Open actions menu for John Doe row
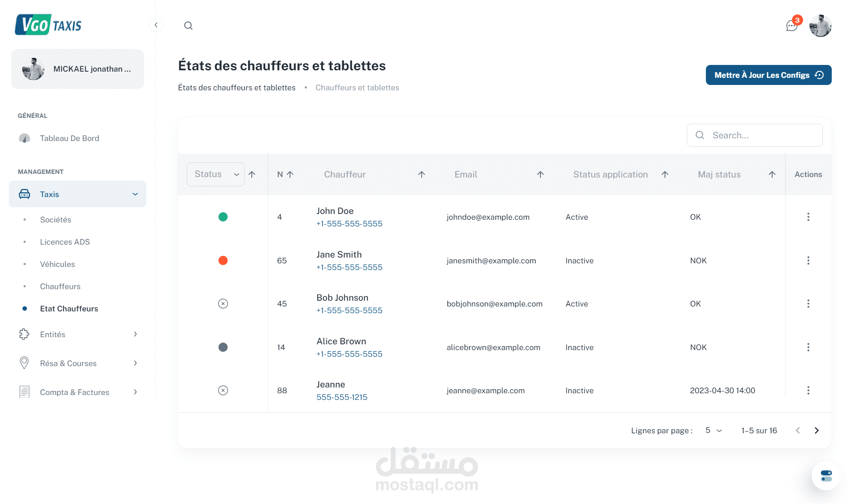 point(808,217)
